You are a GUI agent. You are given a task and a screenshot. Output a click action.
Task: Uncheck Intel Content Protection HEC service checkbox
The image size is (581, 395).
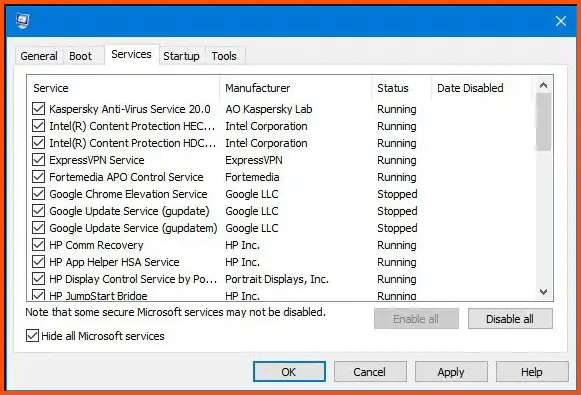coord(39,126)
